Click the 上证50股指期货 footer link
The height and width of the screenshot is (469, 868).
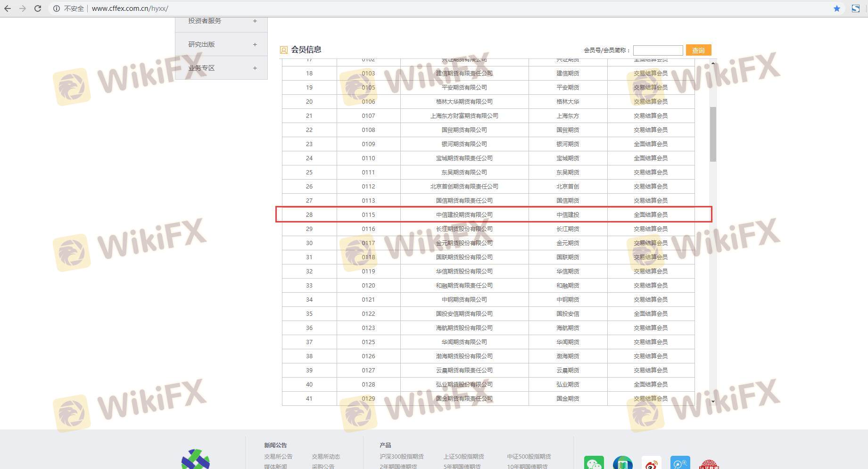[x=463, y=456]
